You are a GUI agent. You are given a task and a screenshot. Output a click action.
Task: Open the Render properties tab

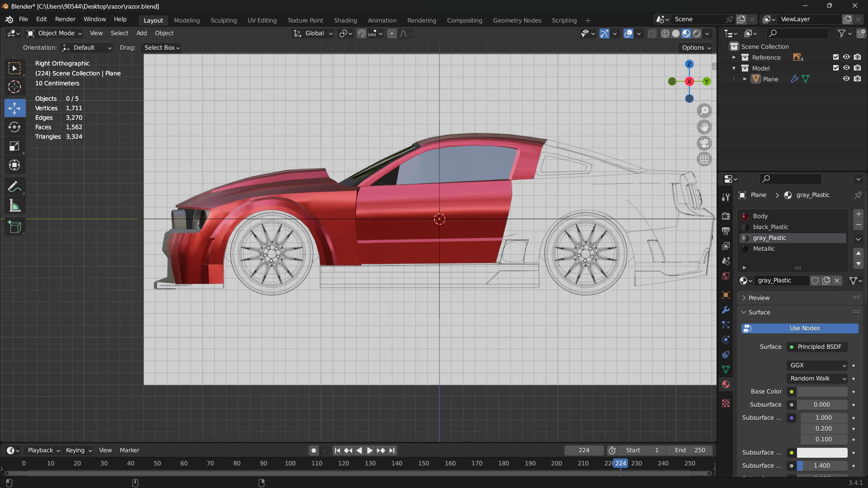tap(726, 216)
